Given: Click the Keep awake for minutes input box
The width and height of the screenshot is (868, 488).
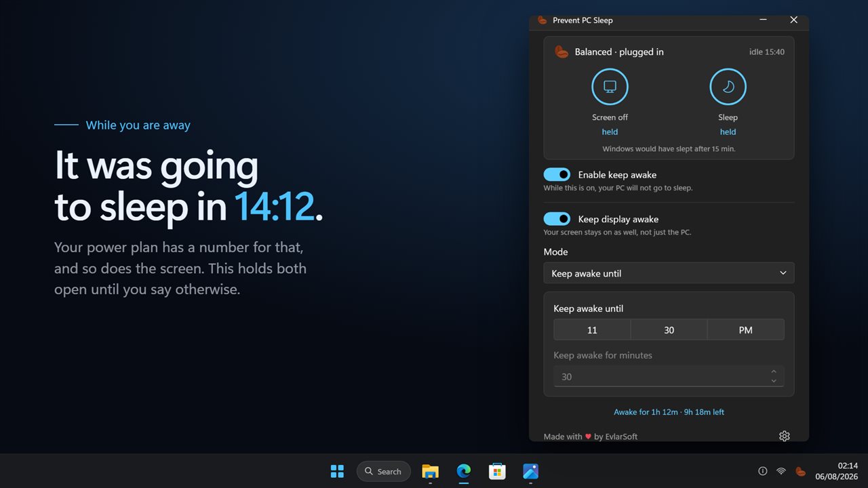Looking at the screenshot, I should (669, 376).
